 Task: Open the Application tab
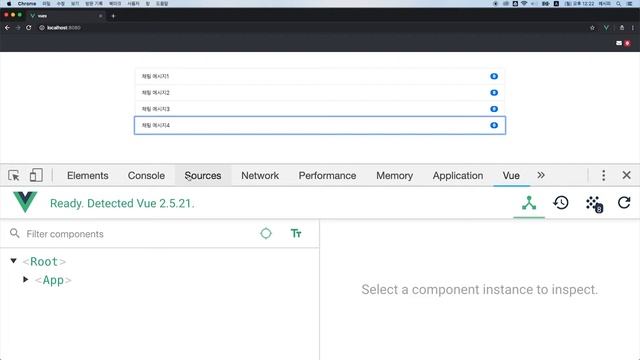point(458,176)
